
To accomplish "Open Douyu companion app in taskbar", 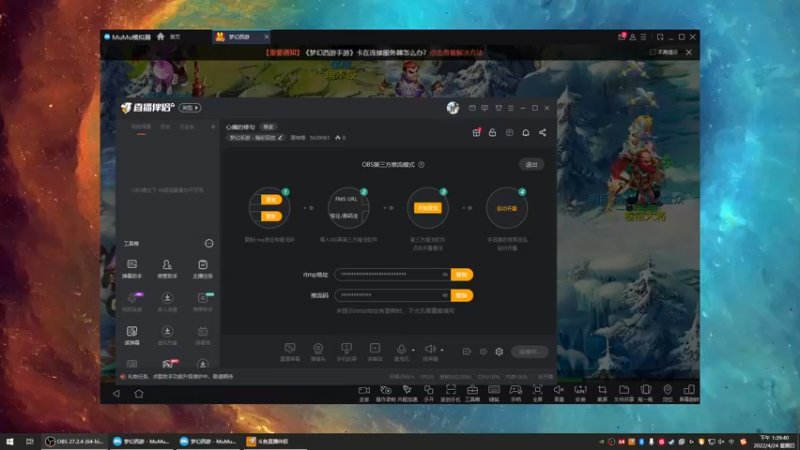I will click(x=274, y=441).
